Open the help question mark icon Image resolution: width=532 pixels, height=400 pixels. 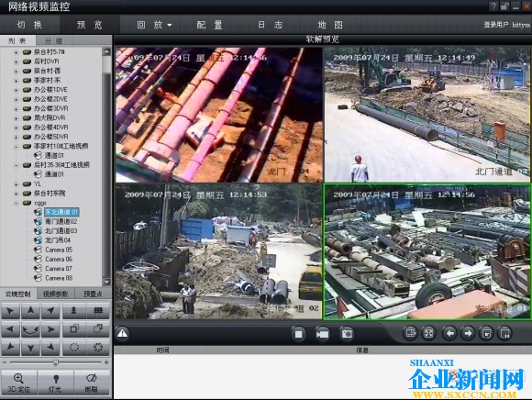pyautogui.click(x=494, y=6)
